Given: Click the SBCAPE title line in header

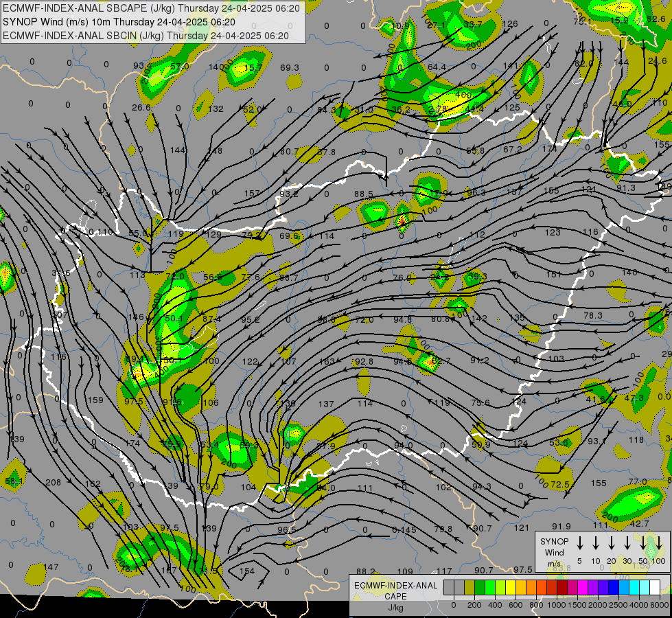Looking at the screenshot, I should point(151,8).
